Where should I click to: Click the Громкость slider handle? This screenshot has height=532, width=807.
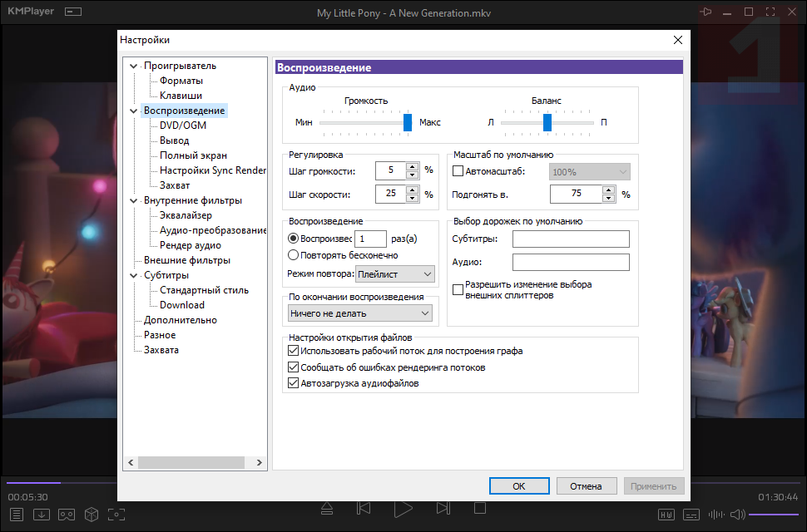pos(408,122)
